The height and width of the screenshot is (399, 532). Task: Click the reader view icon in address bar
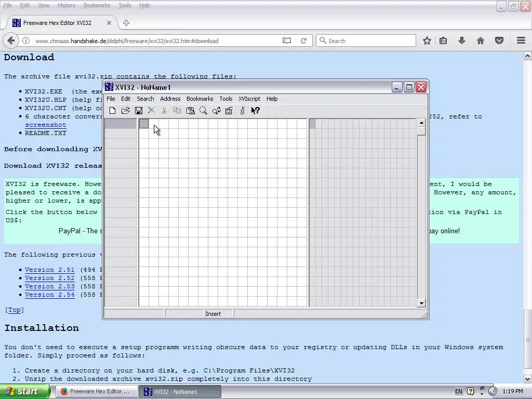click(287, 41)
